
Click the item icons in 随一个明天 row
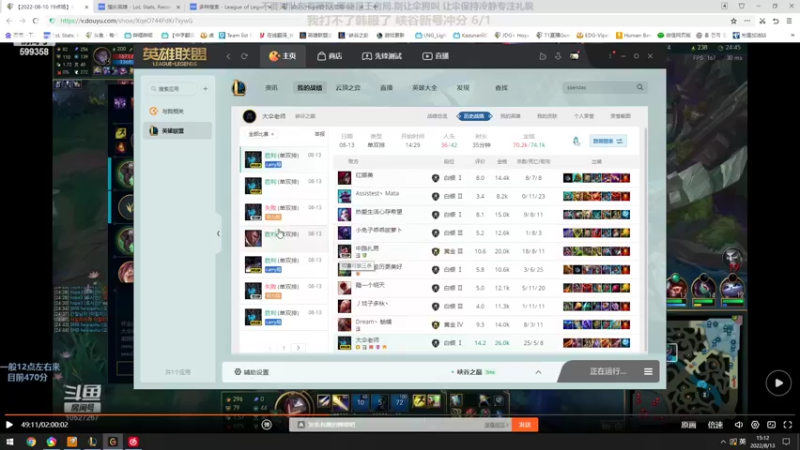596,288
